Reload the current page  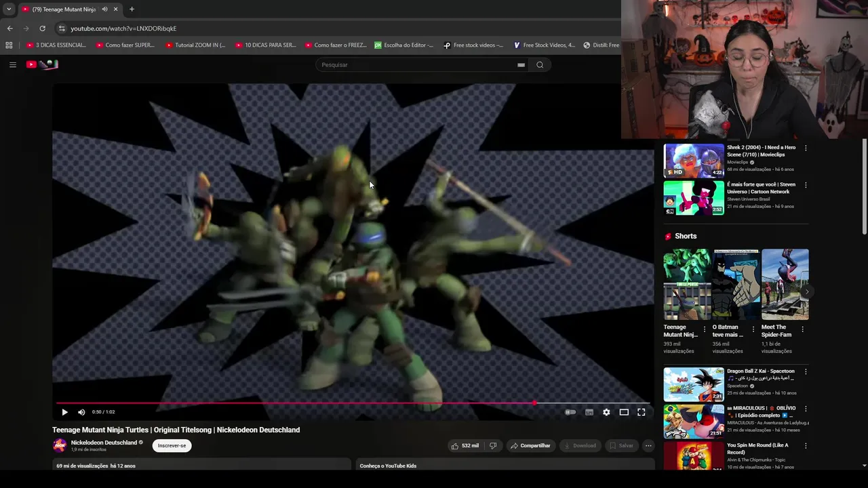coord(42,28)
